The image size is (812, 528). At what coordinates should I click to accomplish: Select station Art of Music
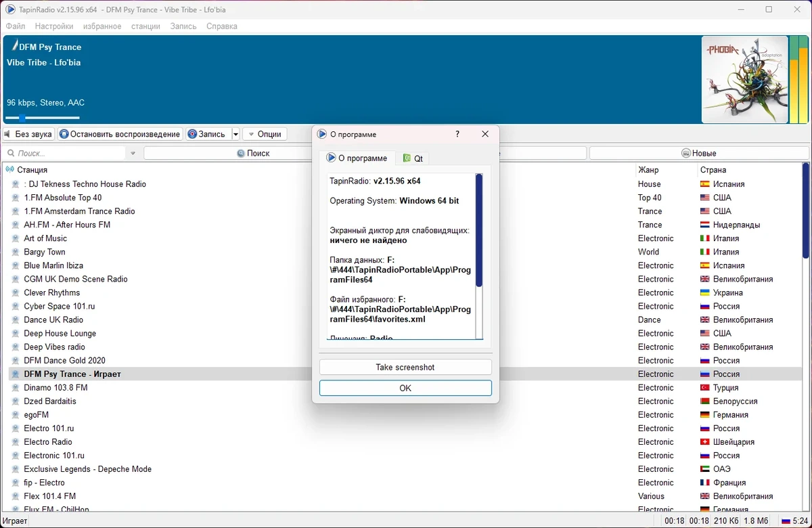pos(45,238)
